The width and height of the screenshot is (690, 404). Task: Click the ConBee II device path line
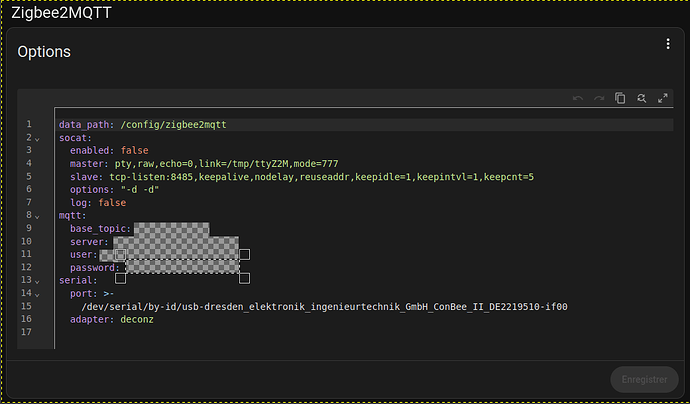324,306
